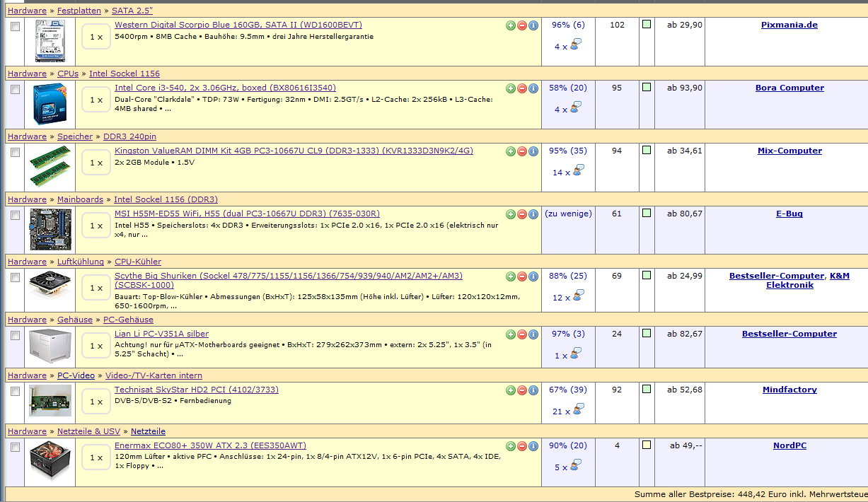Click red minus icon for Kingston ValueRAM kit
Image resolution: width=868 pixels, height=502 pixels.
pos(522,151)
